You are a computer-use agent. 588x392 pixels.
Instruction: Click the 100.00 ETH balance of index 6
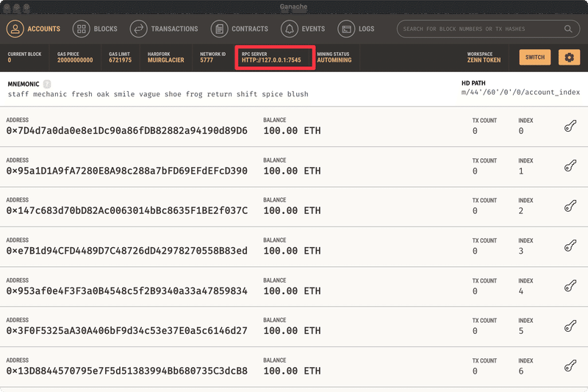coord(292,371)
